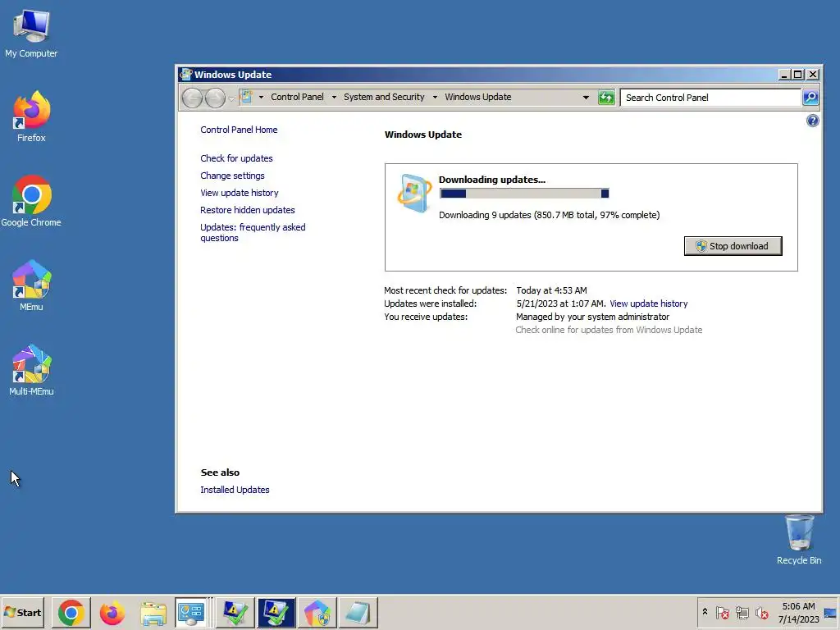Show hidden system tray icons

click(705, 612)
